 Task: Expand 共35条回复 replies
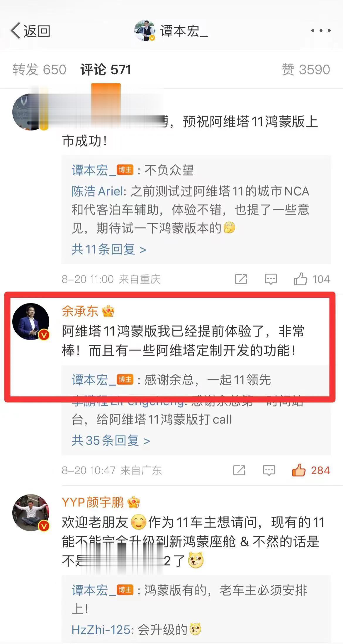pos(111,441)
